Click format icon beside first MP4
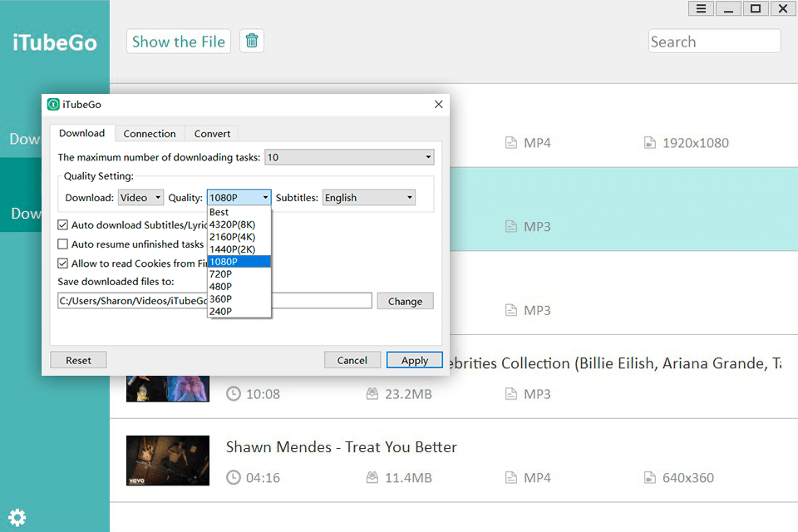The image size is (798, 532). pos(511,143)
